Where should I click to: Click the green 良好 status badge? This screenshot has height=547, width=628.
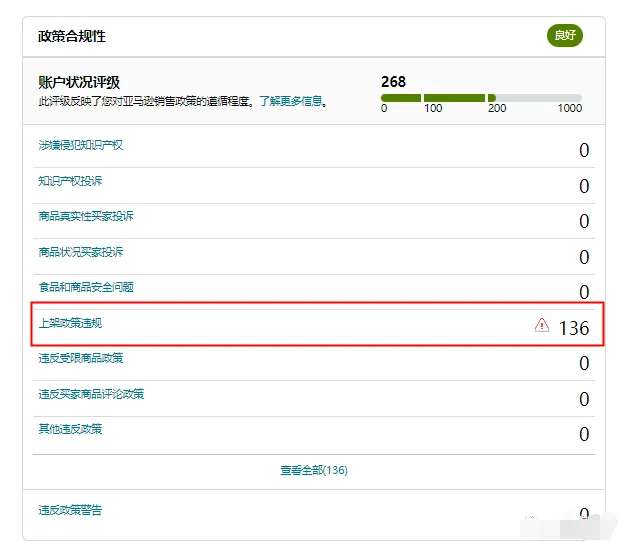565,35
